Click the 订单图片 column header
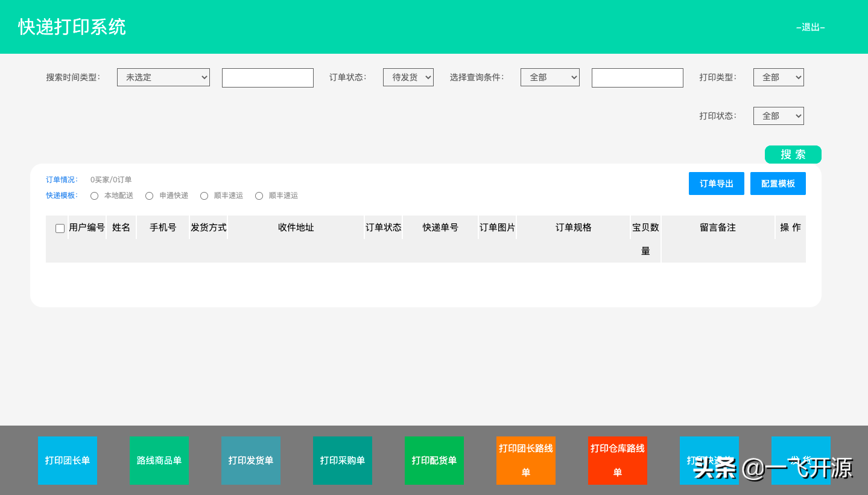The image size is (868, 495). point(498,228)
